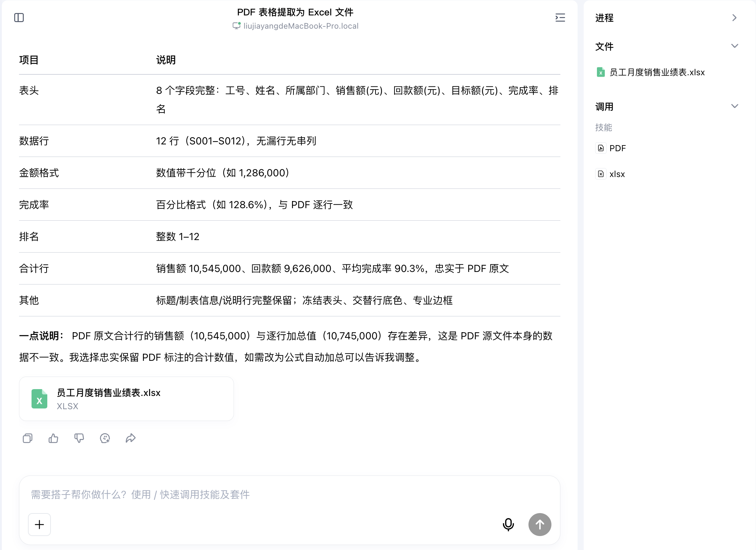Open the 员工月度销售业绩表.xlsx file card

126,399
